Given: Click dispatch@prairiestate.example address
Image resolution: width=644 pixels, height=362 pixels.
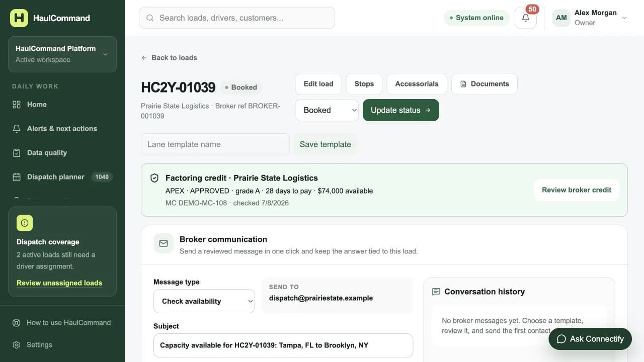Looking at the screenshot, I should pos(321,298).
